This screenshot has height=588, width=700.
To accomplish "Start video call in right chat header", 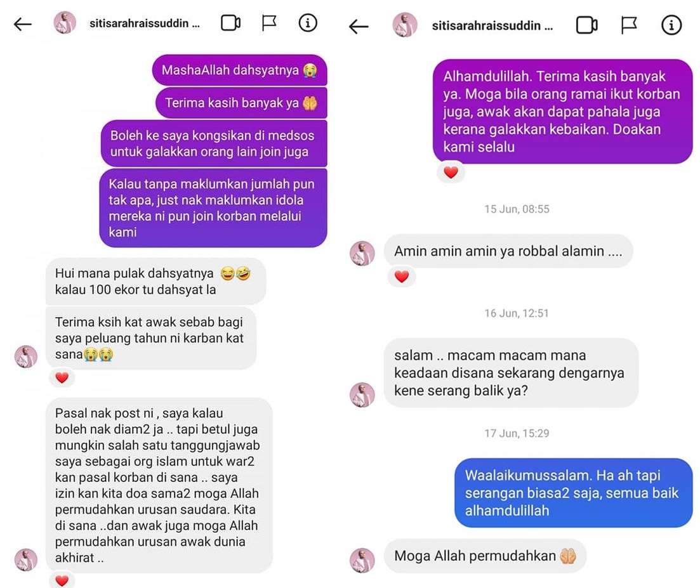I will coord(586,25).
